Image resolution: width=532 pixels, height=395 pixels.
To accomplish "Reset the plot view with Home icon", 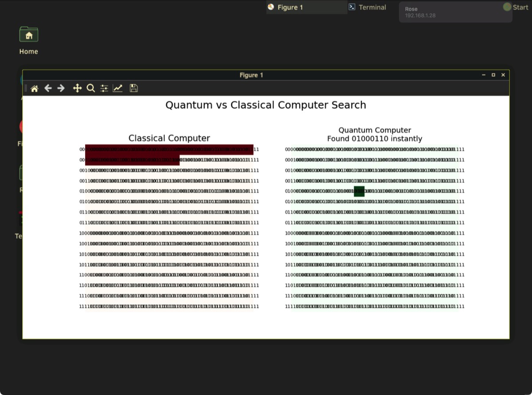I will point(34,88).
